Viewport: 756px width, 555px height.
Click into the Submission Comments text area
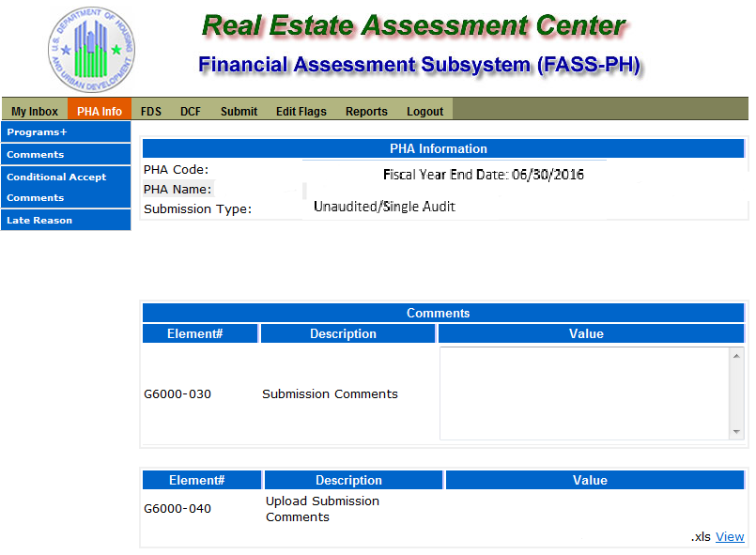585,393
